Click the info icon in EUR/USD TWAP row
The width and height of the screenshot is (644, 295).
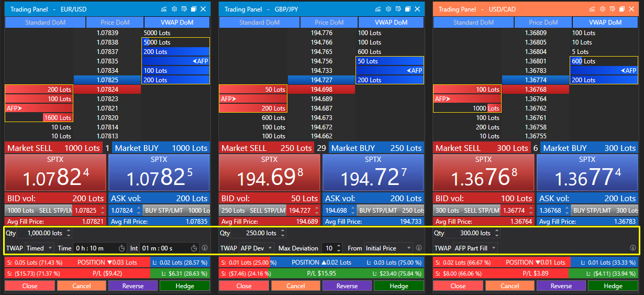click(205, 248)
